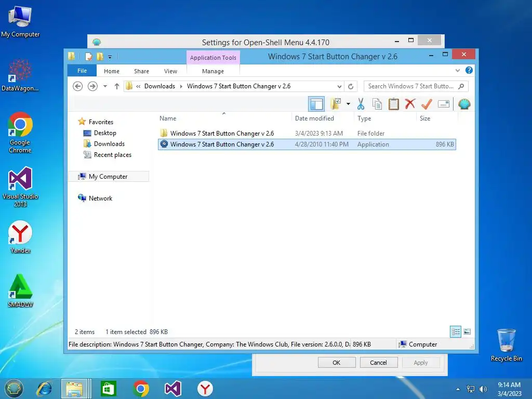
Task: Open the Open-Shell Start button
Action: [x=14, y=389]
